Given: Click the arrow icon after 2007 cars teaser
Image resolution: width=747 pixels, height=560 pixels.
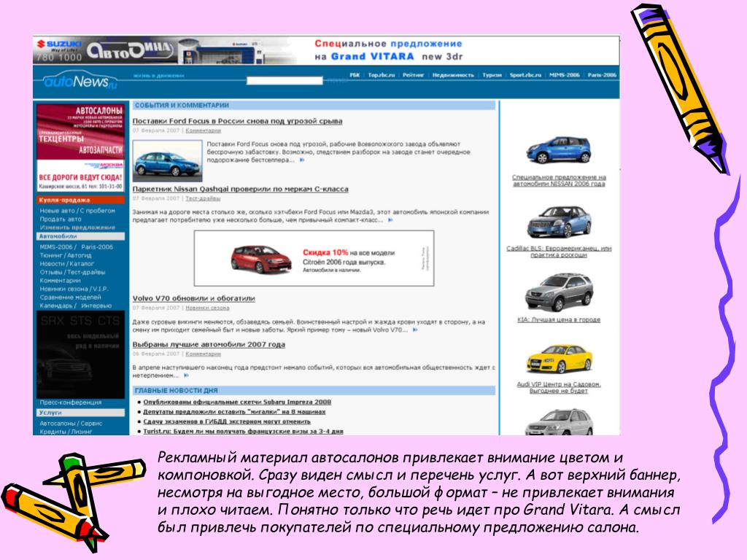Looking at the screenshot, I should [186, 376].
